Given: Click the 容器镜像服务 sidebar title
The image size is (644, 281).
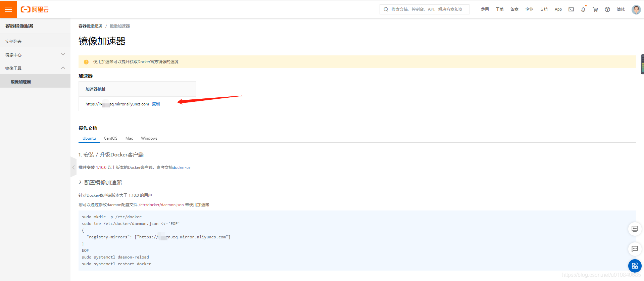Looking at the screenshot, I should pos(19,26).
